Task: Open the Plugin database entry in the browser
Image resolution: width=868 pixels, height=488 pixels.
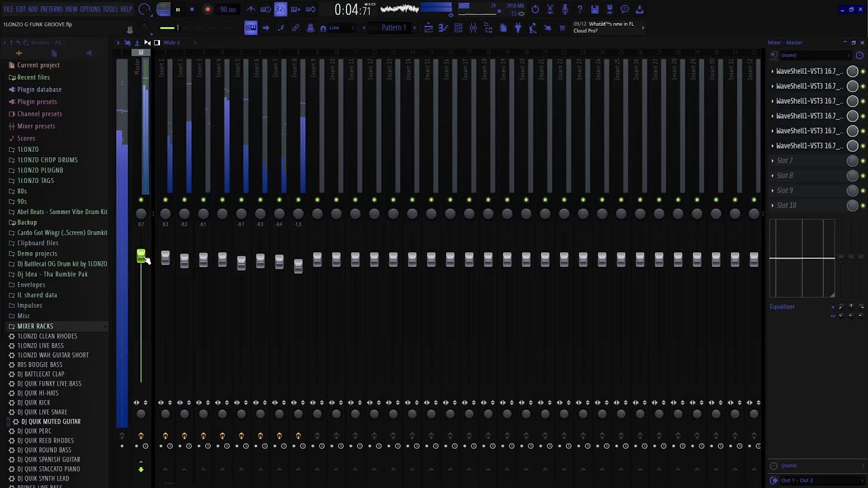Action: pyautogui.click(x=39, y=89)
